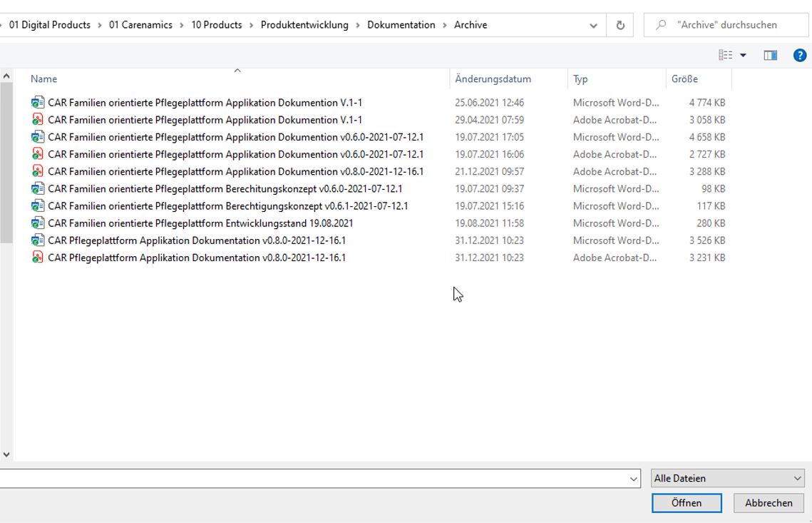Image resolution: width=812 pixels, height=523 pixels.
Task: Click the refresh icon next to address bar
Action: (620, 25)
